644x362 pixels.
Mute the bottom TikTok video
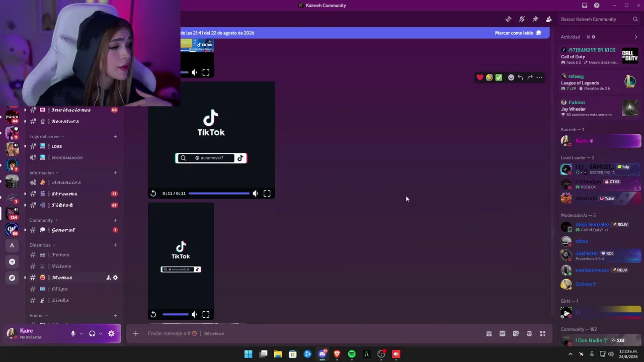tap(194, 315)
